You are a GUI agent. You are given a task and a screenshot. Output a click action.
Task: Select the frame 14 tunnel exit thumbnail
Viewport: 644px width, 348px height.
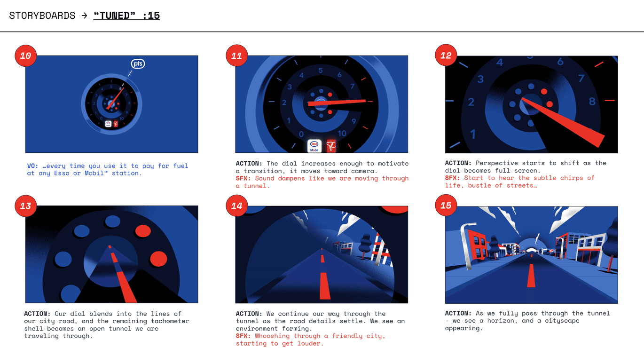(x=322, y=254)
